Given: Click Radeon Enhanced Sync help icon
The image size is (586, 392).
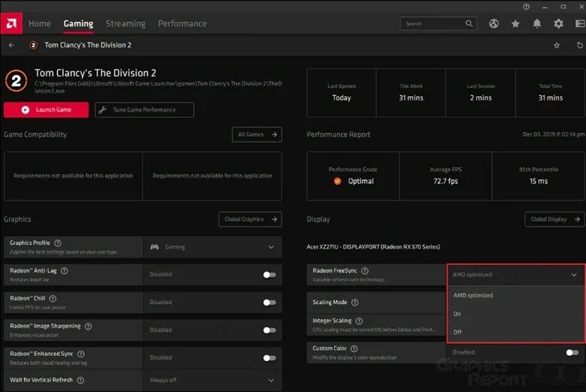Looking at the screenshot, I should [80, 354].
